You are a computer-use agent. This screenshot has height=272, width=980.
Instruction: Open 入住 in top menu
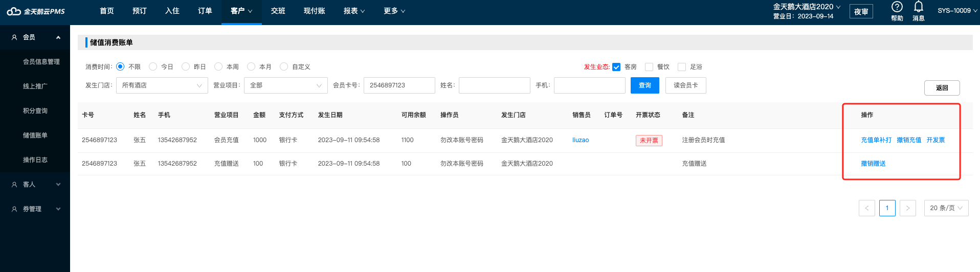[x=172, y=11]
